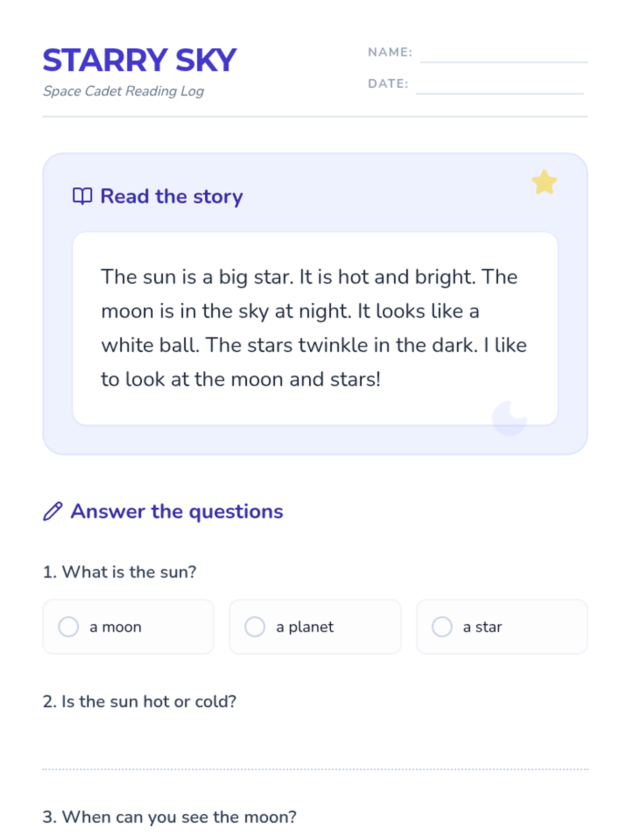
Task: Click the pencil icon beside Answer the questions
Action: coord(52,511)
